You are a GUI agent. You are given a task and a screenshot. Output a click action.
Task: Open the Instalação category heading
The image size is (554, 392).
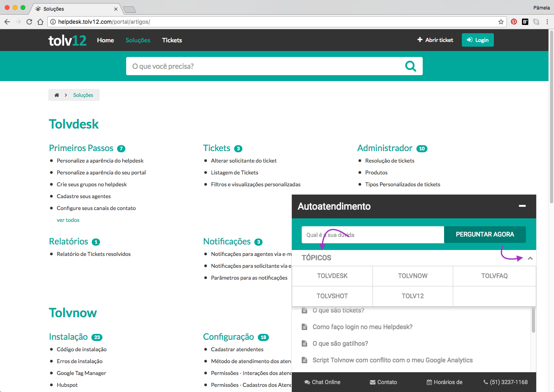(x=68, y=337)
